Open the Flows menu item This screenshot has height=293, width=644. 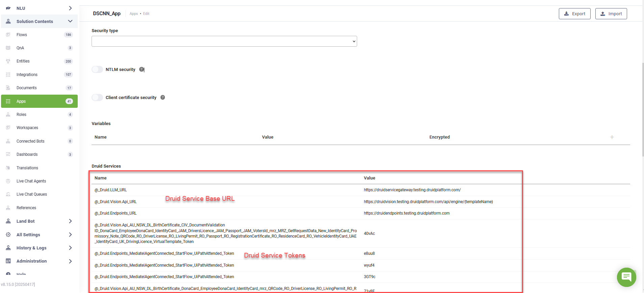point(39,34)
